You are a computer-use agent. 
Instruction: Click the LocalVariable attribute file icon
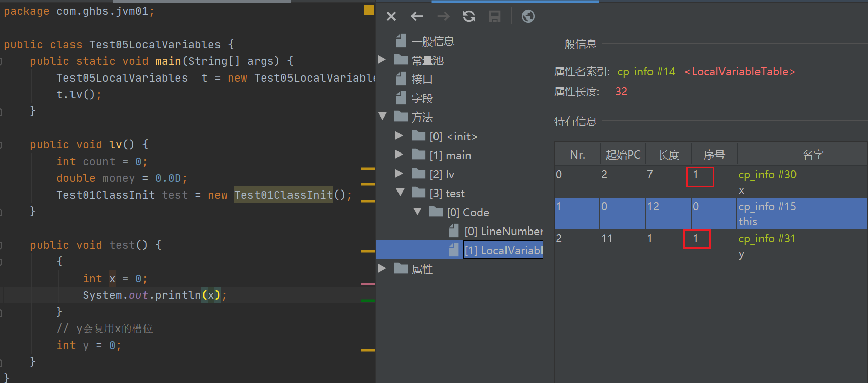[454, 250]
